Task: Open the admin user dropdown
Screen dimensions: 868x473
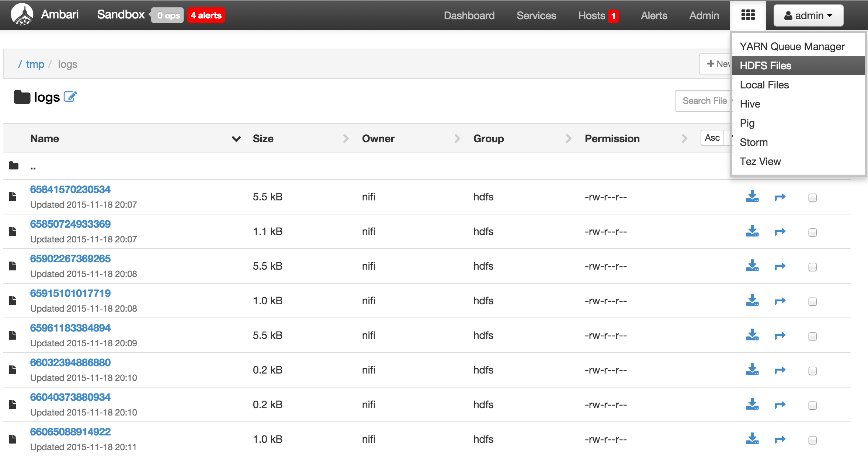Action: coord(808,15)
